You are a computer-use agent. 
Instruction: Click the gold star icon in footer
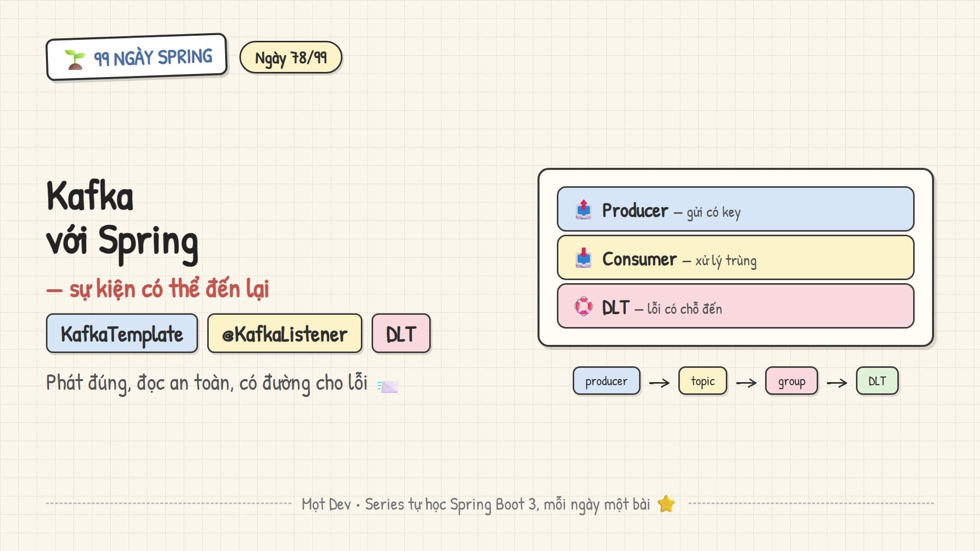666,504
